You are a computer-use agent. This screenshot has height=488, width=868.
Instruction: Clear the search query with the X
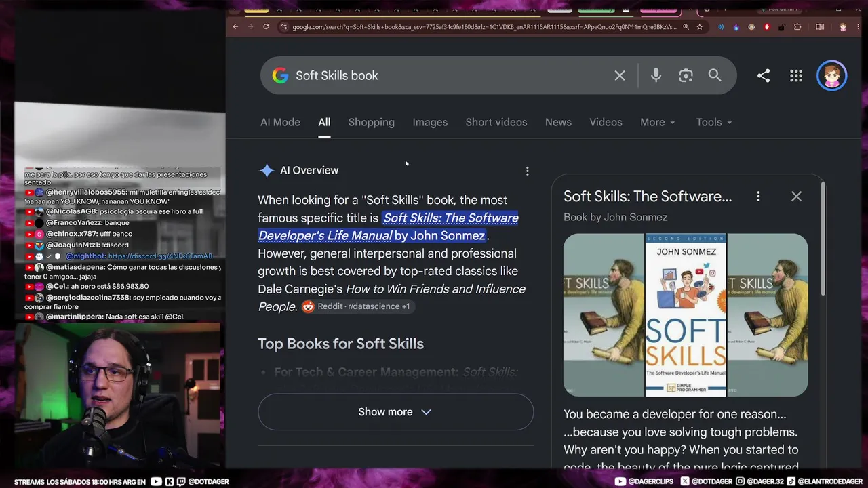[x=620, y=75]
